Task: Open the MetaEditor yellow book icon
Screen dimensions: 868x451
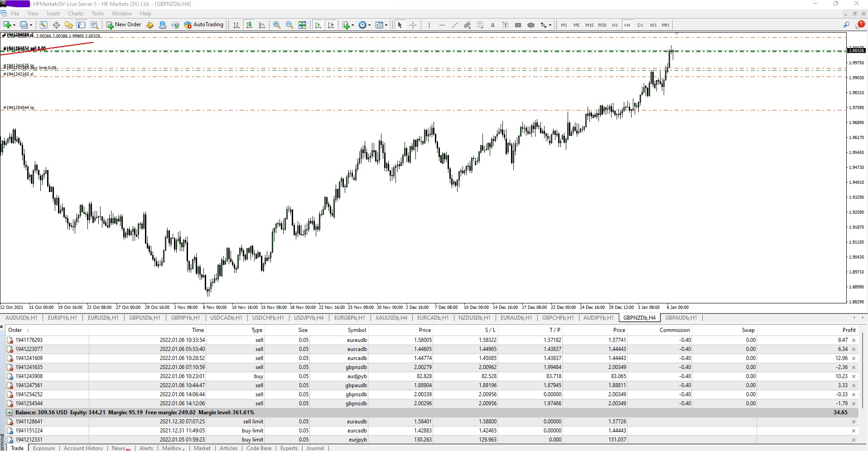Action: pos(150,25)
